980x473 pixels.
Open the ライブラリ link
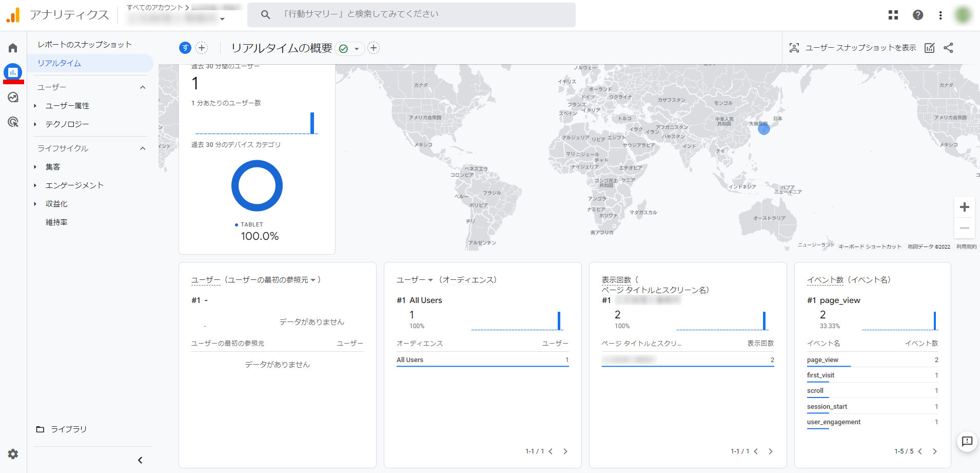click(x=68, y=429)
